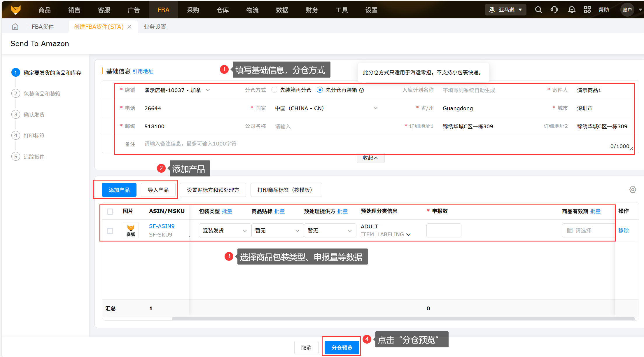Open the apps grid icon
This screenshot has height=357, width=644.
tap(587, 10)
